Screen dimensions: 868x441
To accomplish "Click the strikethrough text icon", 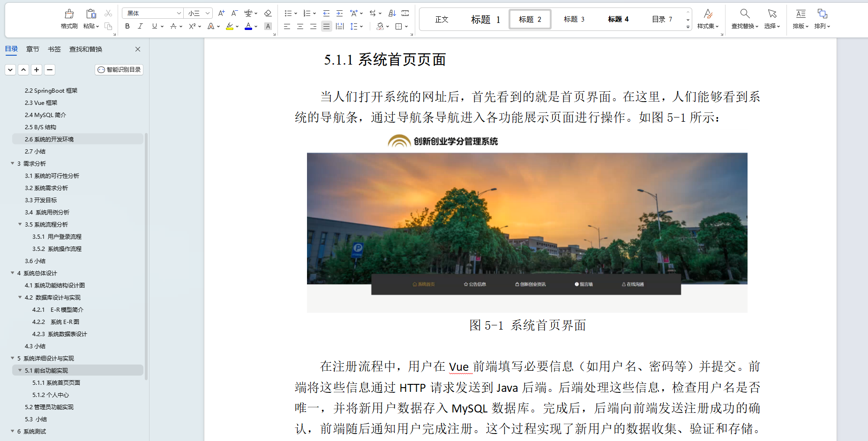I will pos(173,26).
